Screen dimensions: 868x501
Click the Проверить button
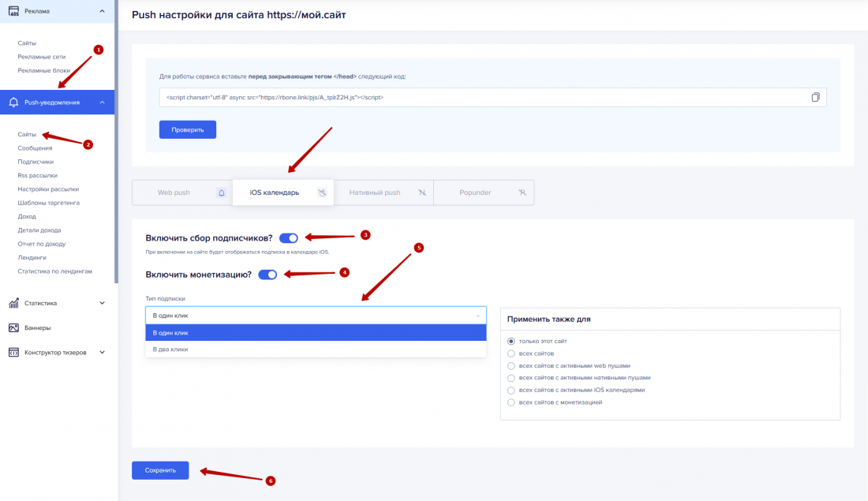[188, 129]
